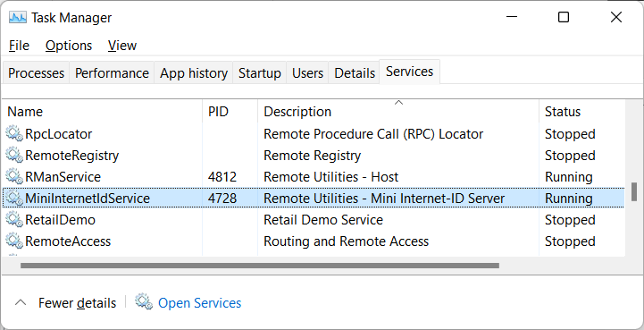This screenshot has width=644, height=330.
Task: Click 'Remote Procedure Call (RPC) Locator' description
Action: [373, 134]
